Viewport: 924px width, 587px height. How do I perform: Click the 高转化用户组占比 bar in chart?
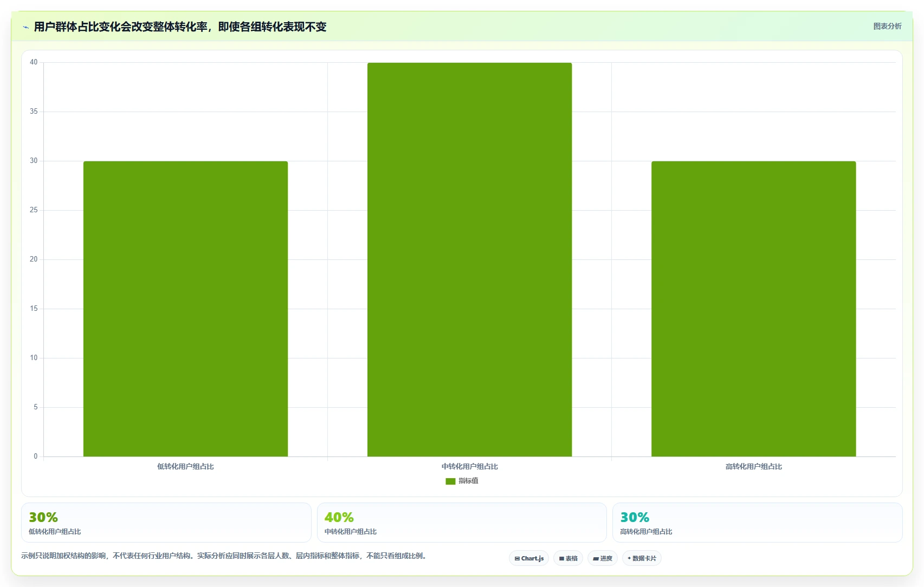tap(753, 309)
